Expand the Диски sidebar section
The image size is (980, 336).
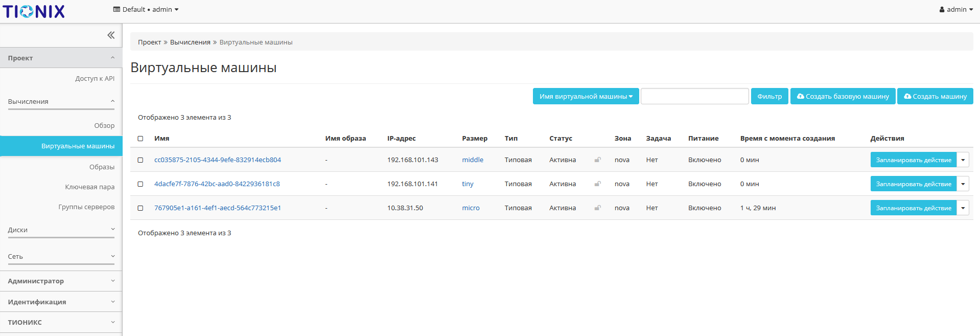point(61,230)
